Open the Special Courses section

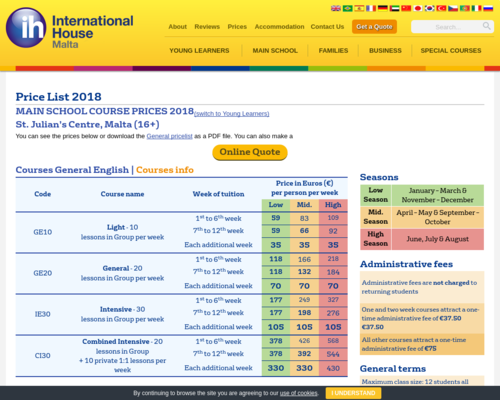click(x=451, y=51)
